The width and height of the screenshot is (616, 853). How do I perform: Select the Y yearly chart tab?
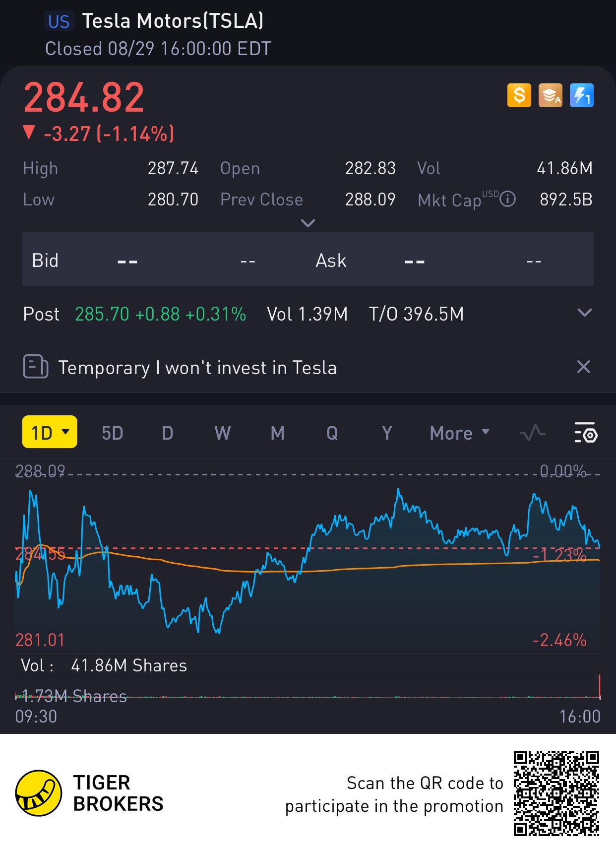coord(387,433)
